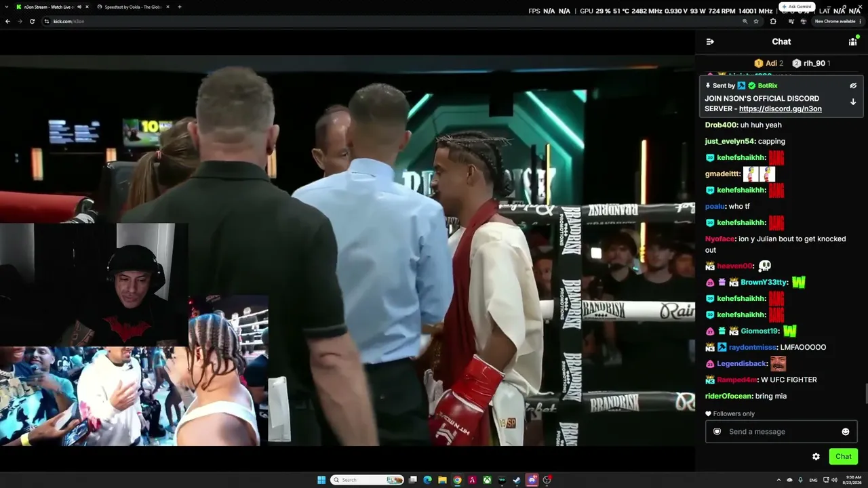Open the taskbar volume control

(834, 480)
